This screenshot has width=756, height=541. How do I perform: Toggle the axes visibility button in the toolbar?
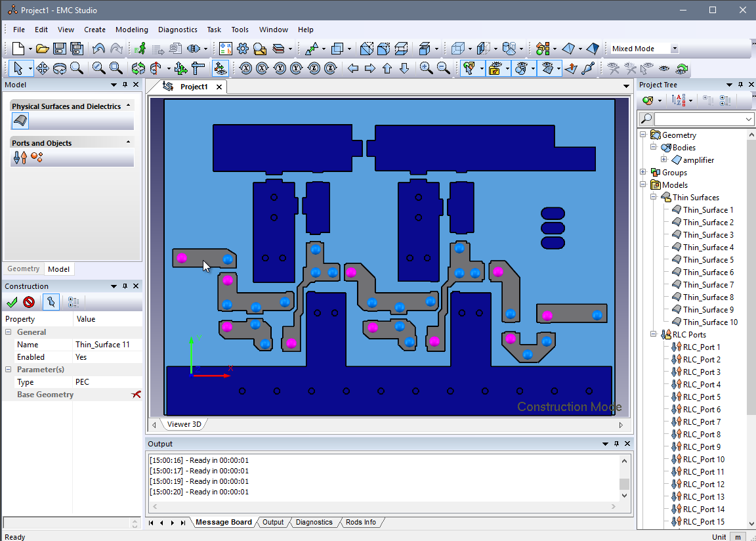click(x=220, y=68)
